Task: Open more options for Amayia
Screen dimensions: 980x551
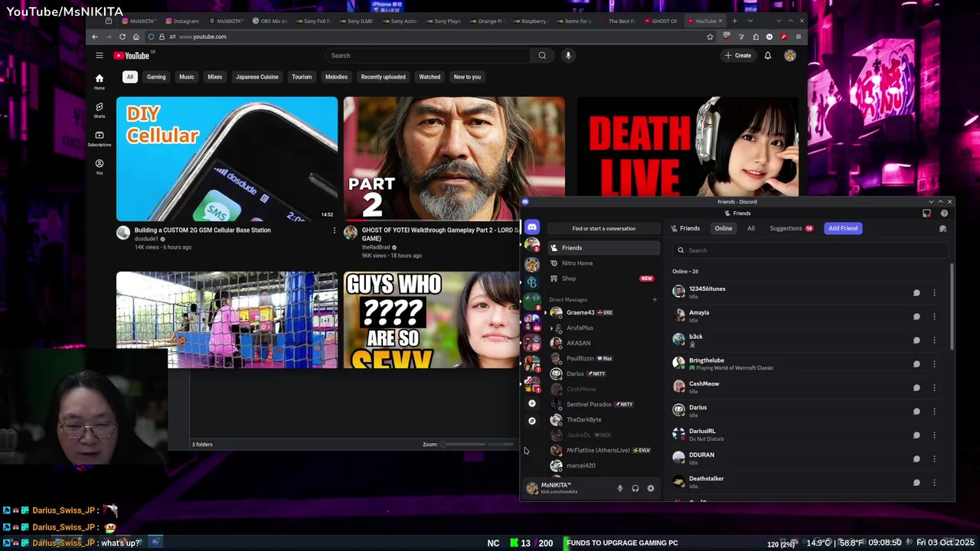Action: tap(934, 316)
